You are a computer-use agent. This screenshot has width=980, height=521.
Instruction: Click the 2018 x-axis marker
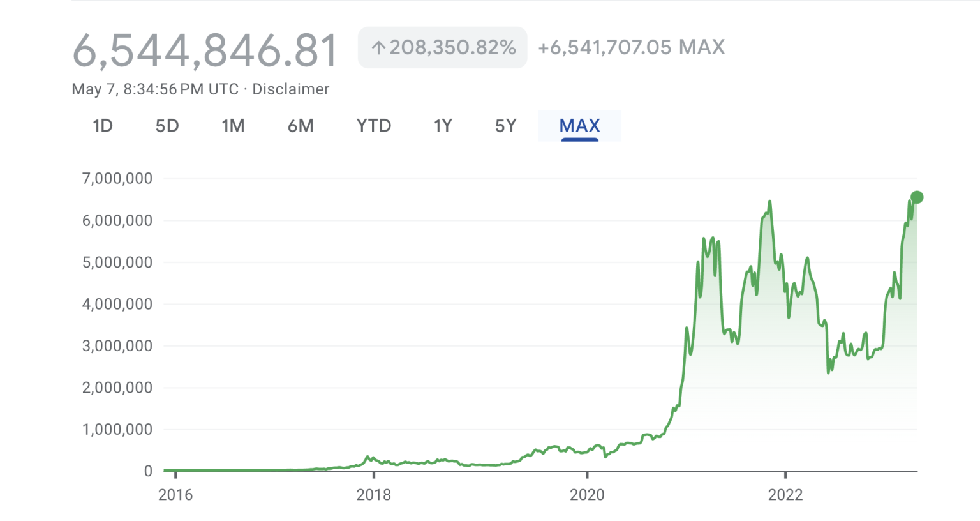(x=374, y=495)
